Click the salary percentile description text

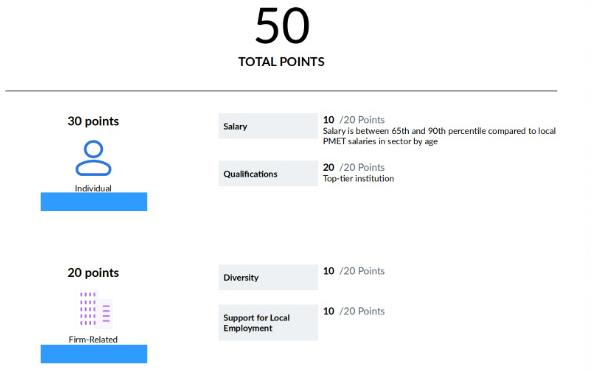pyautogui.click(x=439, y=136)
